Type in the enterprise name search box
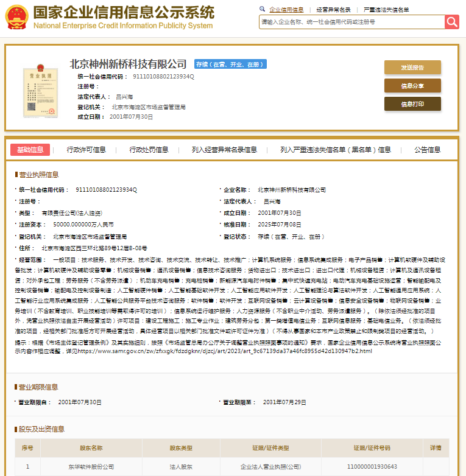The image size is (466, 476). [x=351, y=22]
